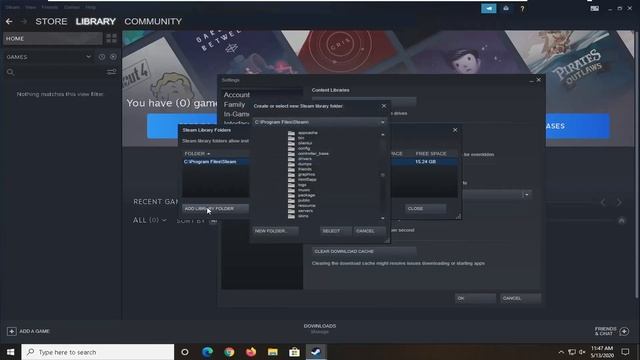
Task: Open the Friends menu
Action: [50, 7]
